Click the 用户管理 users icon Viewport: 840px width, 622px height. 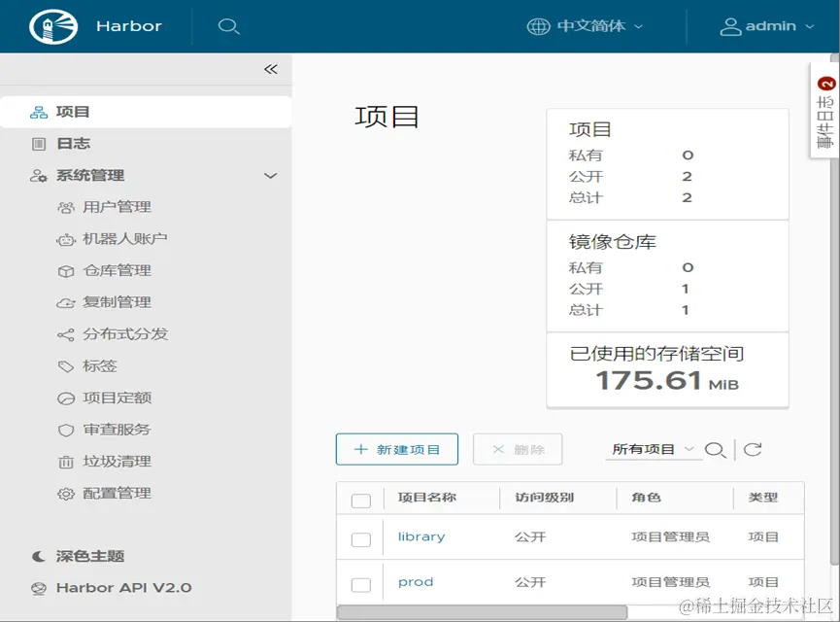pos(66,208)
